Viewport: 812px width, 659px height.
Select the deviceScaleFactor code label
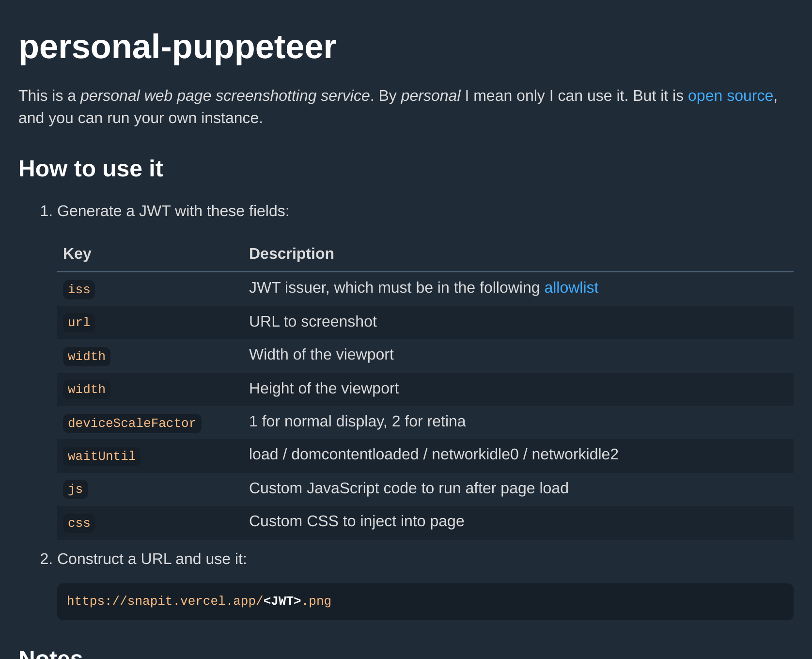click(132, 423)
